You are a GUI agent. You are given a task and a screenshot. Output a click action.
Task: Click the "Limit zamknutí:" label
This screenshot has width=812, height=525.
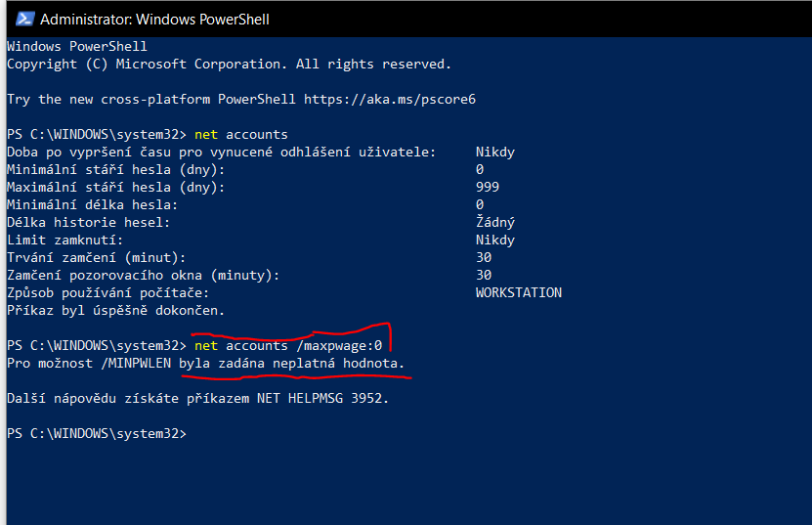click(x=65, y=240)
